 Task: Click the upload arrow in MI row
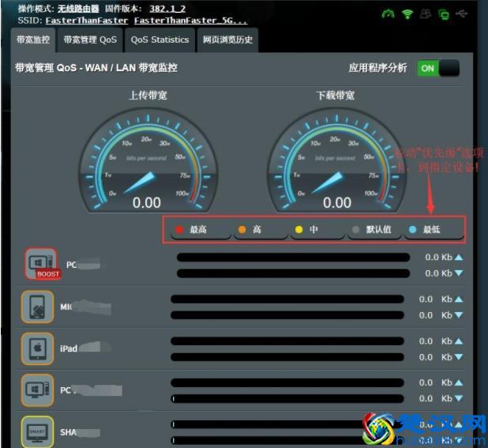coord(459,299)
